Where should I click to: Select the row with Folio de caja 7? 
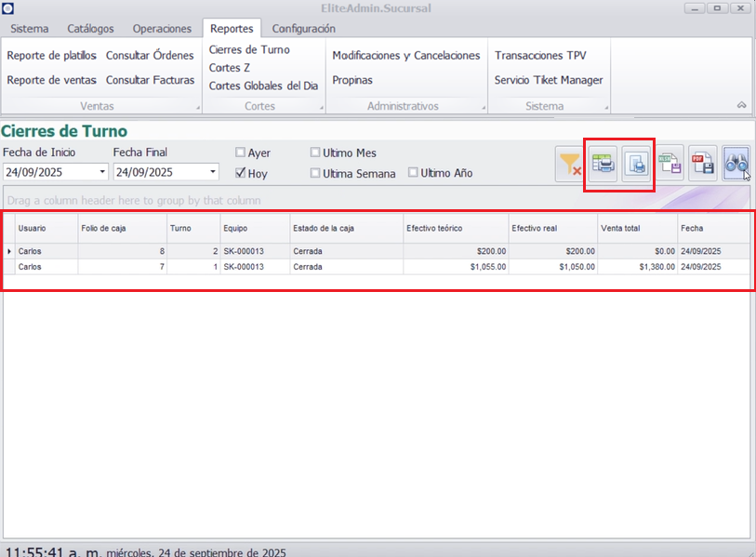121,267
